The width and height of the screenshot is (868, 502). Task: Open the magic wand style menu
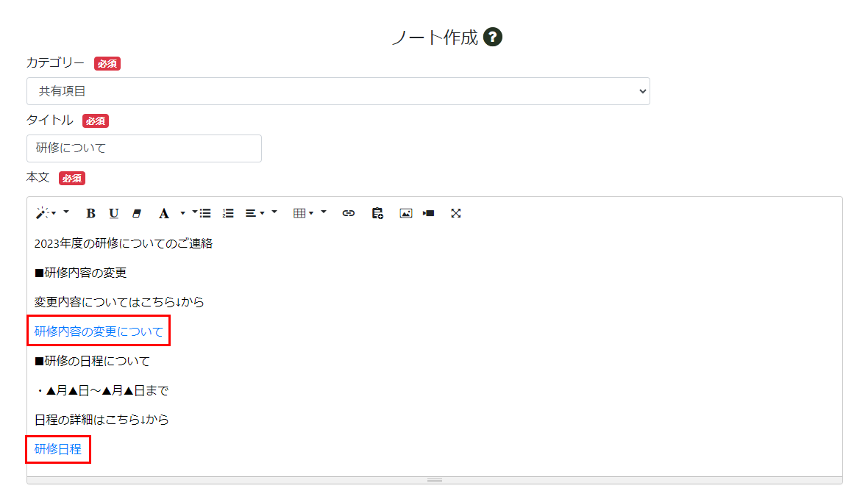[x=43, y=213]
